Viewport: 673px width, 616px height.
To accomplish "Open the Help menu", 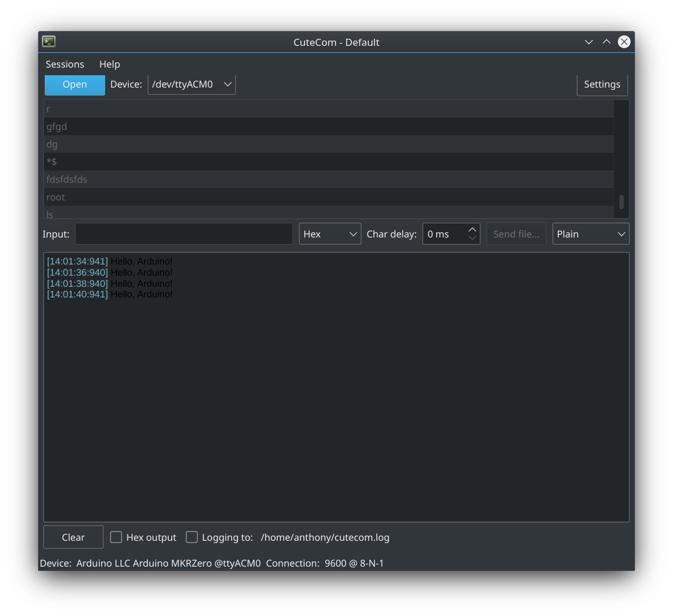I will click(x=109, y=65).
